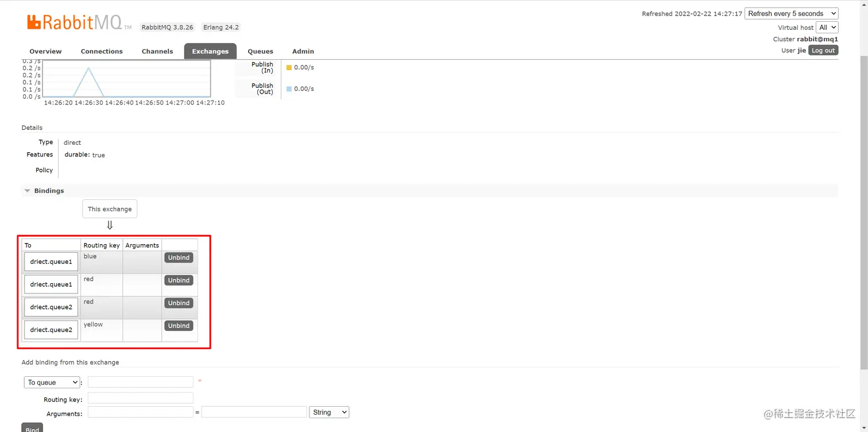The image size is (868, 432).
Task: Click the Arguments column header
Action: [x=142, y=245]
